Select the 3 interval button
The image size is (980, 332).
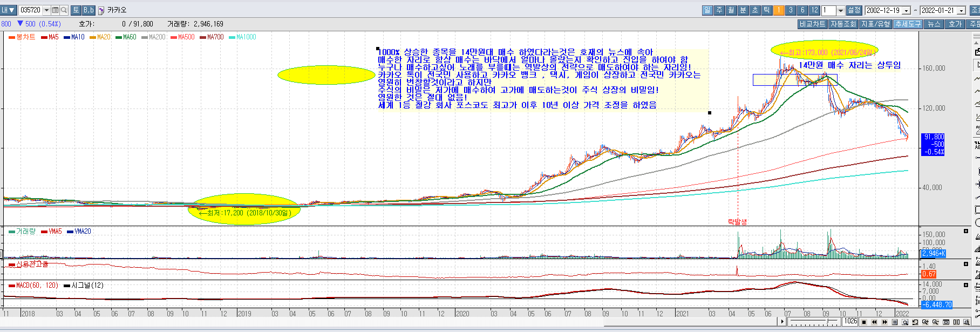pos(791,10)
